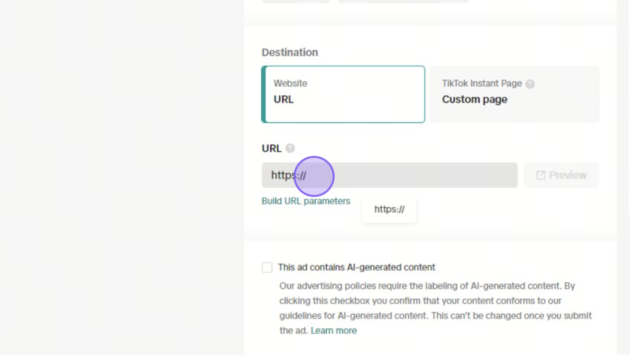Image resolution: width=630 pixels, height=364 pixels.
Task: Click the Preview button text
Action: point(568,175)
